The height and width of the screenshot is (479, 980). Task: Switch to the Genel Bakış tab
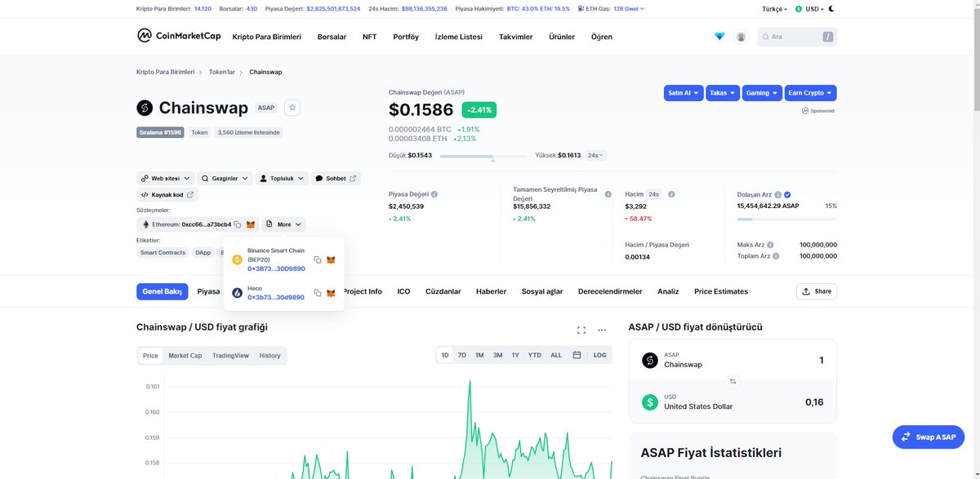[163, 291]
